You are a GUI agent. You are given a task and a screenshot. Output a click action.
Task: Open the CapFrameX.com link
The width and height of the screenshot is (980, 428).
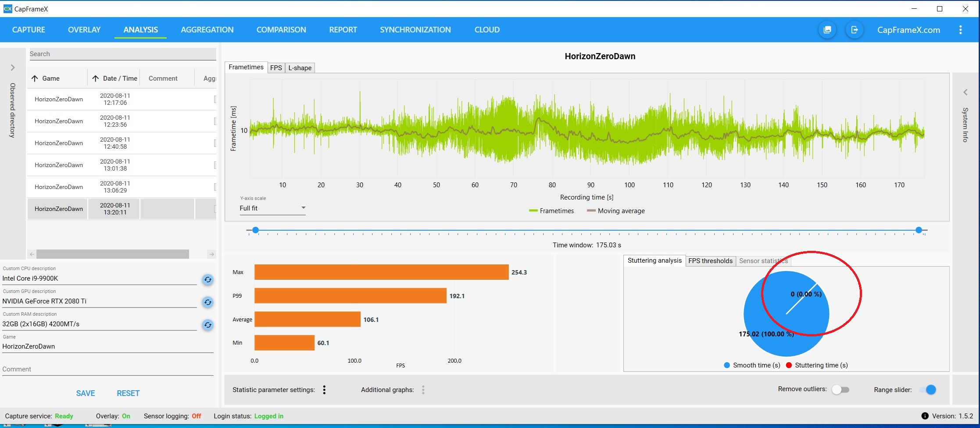(x=908, y=30)
